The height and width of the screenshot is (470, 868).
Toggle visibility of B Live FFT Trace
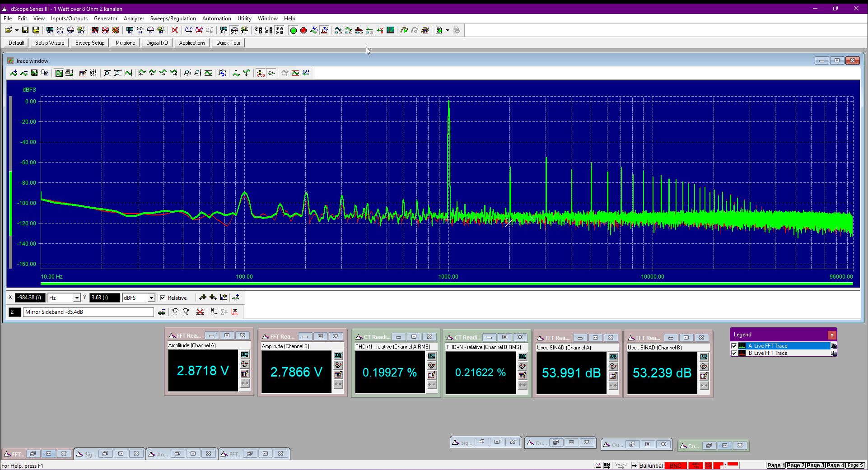[734, 353]
